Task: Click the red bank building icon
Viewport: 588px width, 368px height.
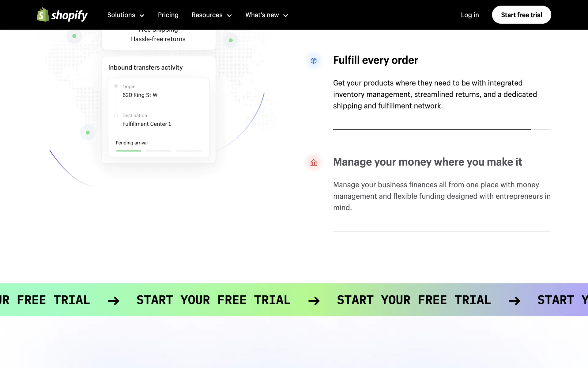Action: coord(313,163)
